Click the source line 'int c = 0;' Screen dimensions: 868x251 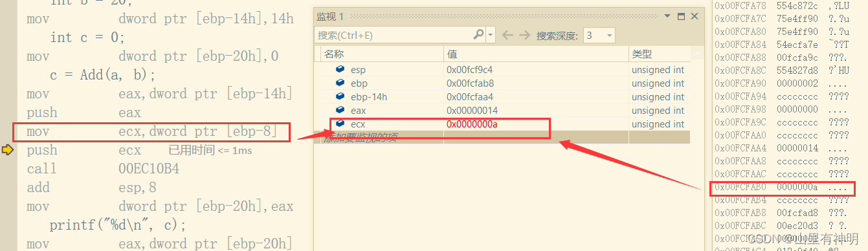coord(87,38)
